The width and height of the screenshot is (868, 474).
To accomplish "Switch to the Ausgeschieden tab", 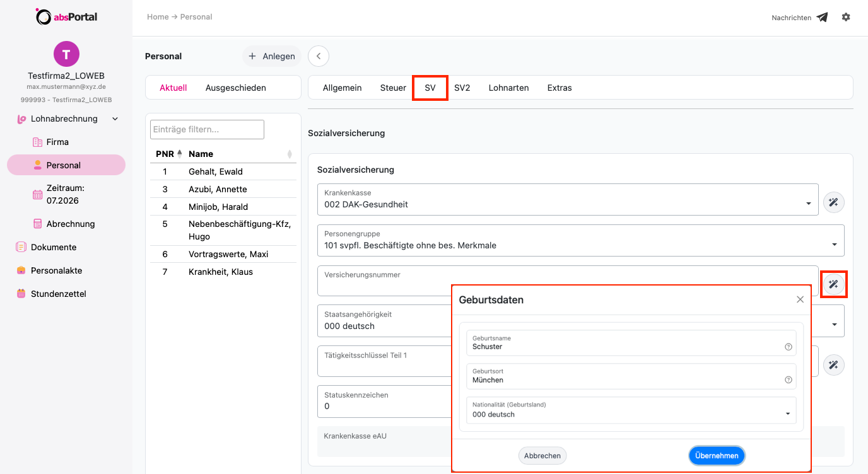I will click(x=236, y=88).
